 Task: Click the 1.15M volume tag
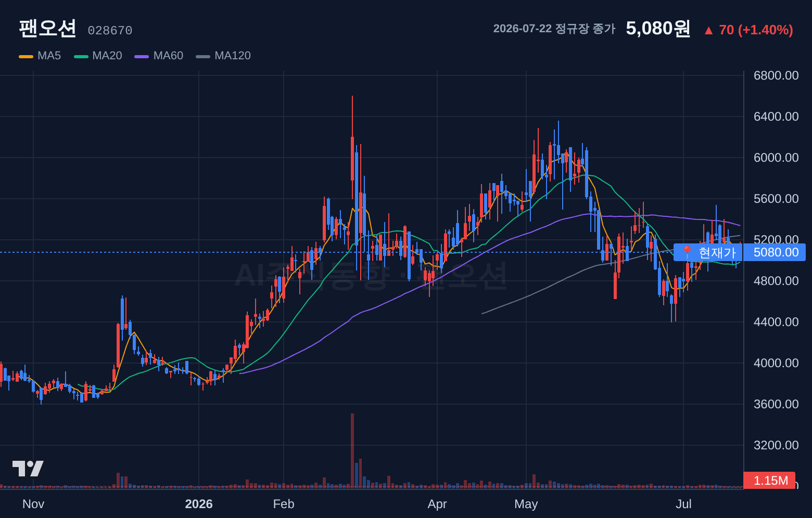tap(769, 481)
